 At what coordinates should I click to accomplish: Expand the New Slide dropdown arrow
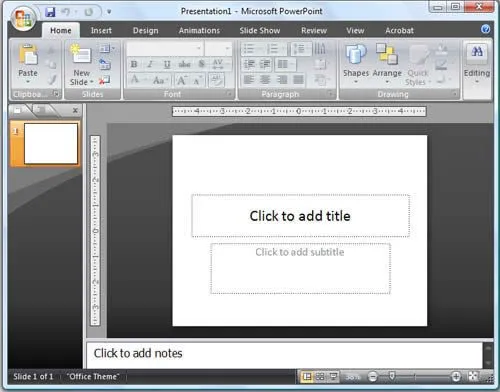[x=92, y=82]
